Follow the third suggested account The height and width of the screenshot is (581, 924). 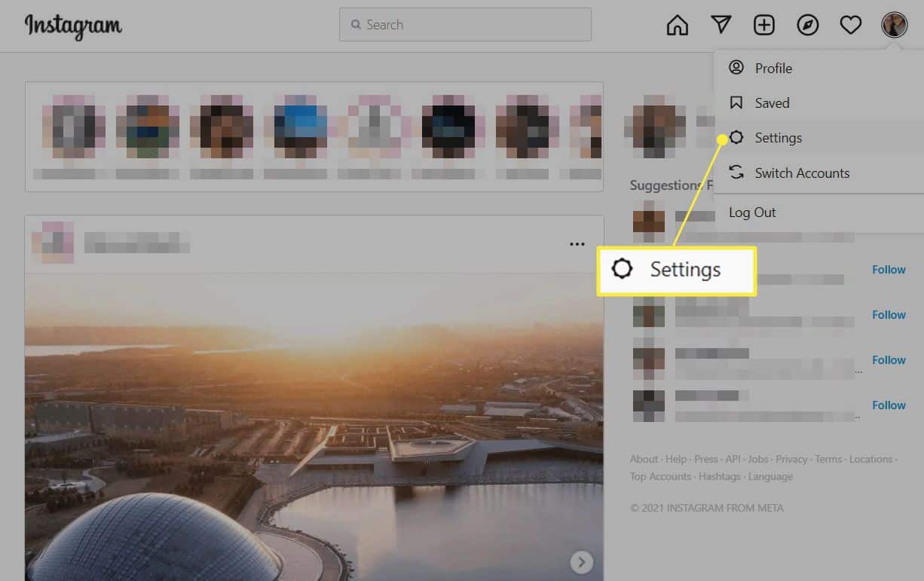pos(889,360)
